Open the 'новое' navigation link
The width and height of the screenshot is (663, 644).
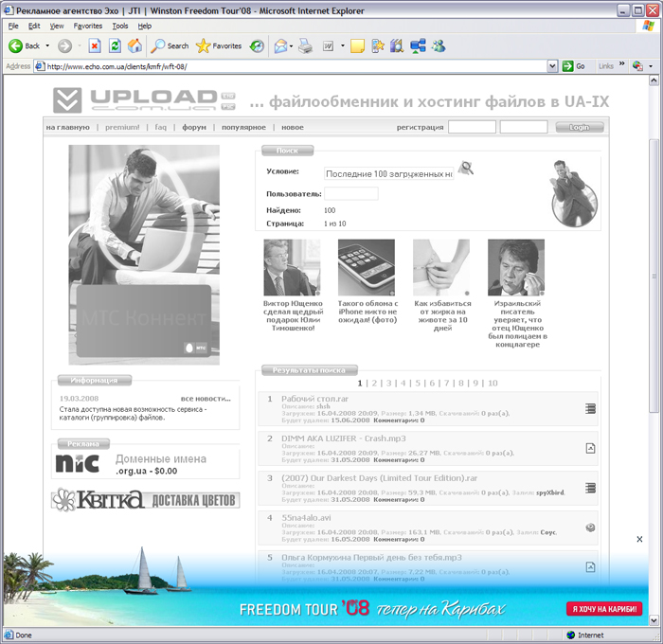[293, 127]
